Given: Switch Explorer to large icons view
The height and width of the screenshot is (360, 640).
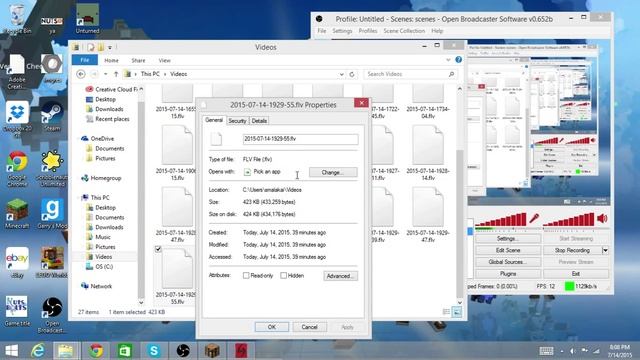Looking at the screenshot, I should [x=457, y=312].
